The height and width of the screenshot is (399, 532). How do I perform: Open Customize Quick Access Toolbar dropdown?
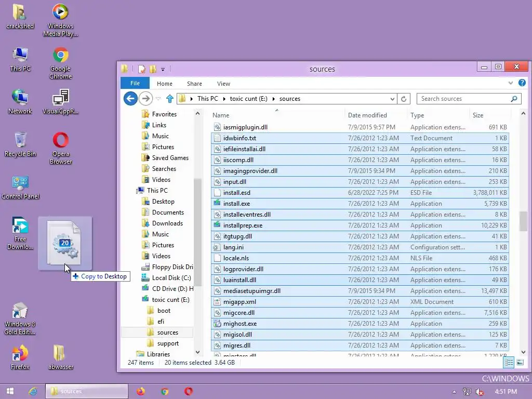click(163, 70)
